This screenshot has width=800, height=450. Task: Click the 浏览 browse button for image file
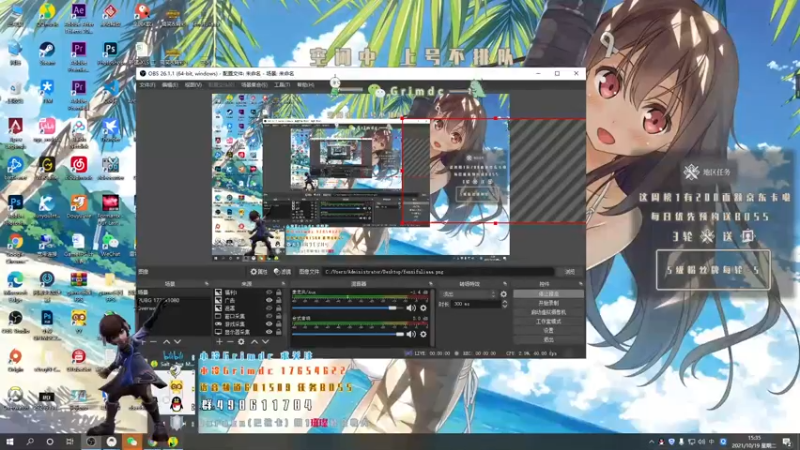point(570,272)
